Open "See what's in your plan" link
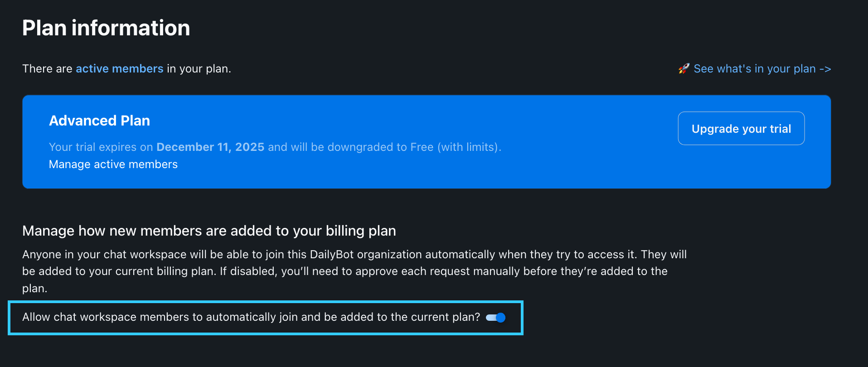Screen dimensions: 868x367 [754, 69]
